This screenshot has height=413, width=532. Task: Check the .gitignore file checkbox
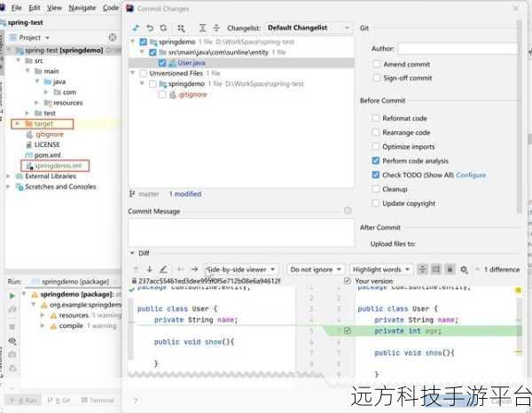tap(162, 95)
